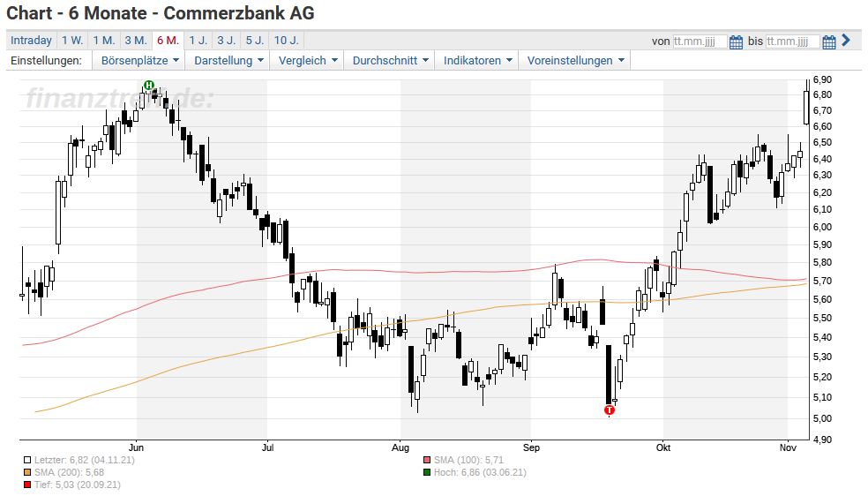
Task: Click the 'SMA (200): 5,68' legend text
Action: tap(69, 472)
